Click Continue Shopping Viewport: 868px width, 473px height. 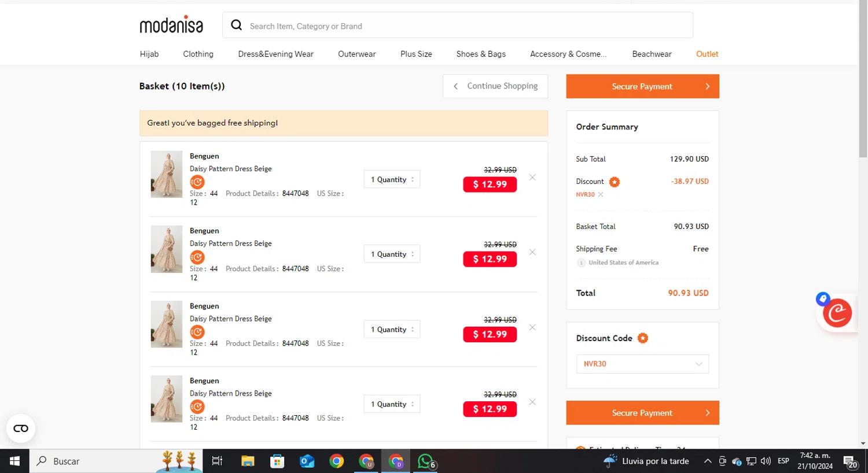coord(495,86)
